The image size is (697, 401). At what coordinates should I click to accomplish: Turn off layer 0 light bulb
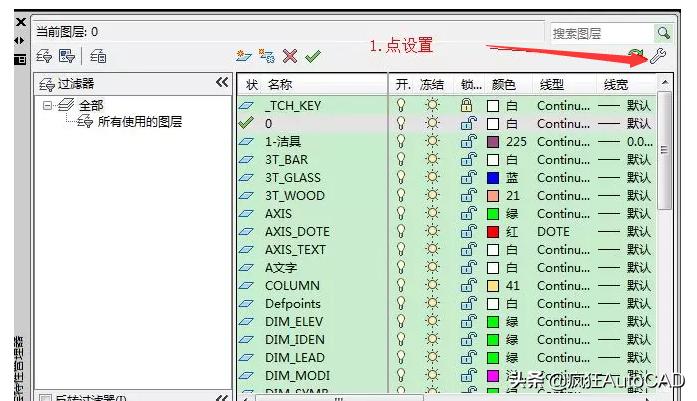click(401, 124)
